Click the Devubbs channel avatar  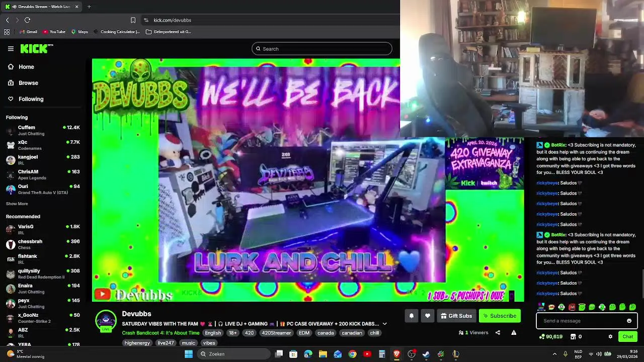[x=106, y=321]
